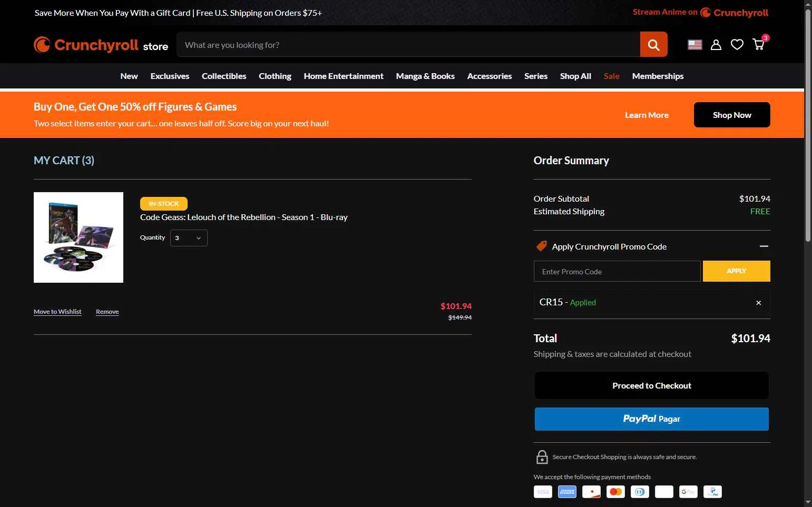Open the Exclusives menu
Viewport: 812px width, 507px height.
coord(170,76)
